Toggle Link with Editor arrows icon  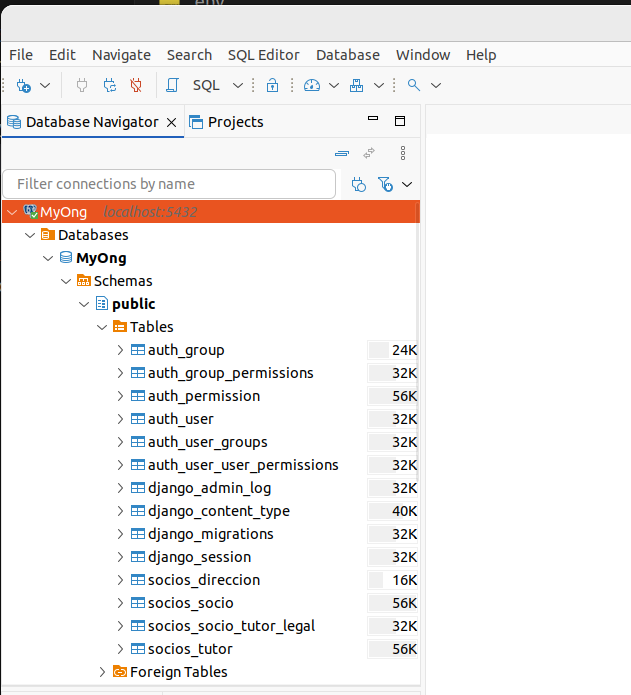(x=369, y=153)
